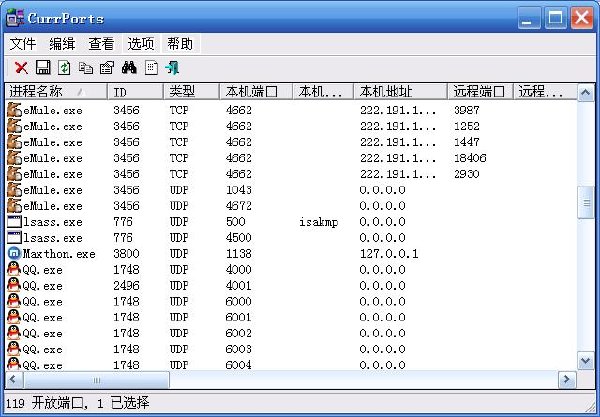Sort by the ID column header
The height and width of the screenshot is (417, 600).
[136, 92]
